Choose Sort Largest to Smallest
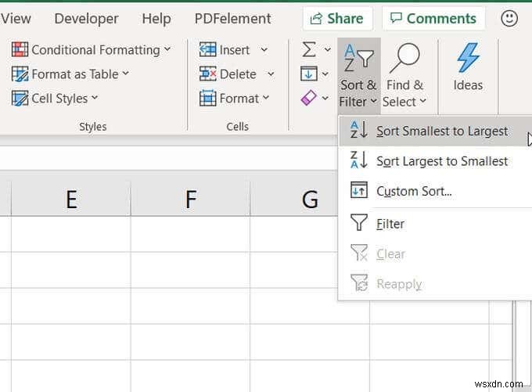The width and height of the screenshot is (532, 392). pos(441,161)
